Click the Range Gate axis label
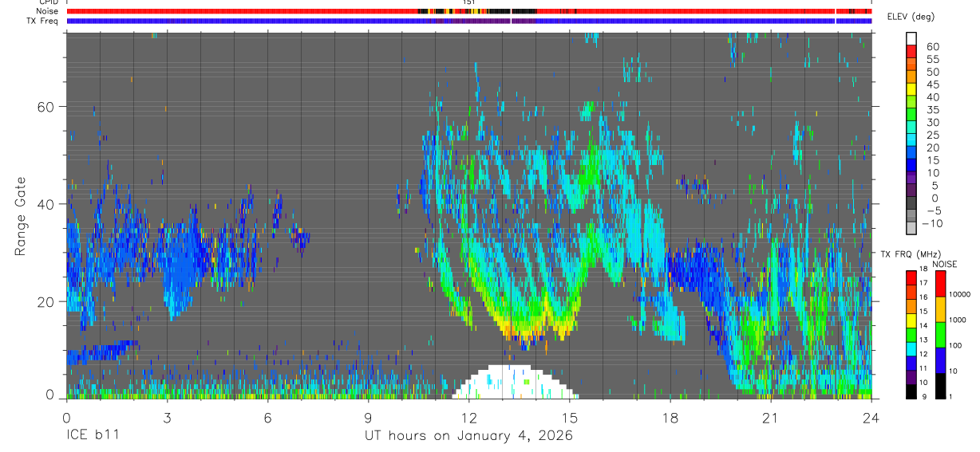This screenshot has height=452, width=980. coord(21,216)
